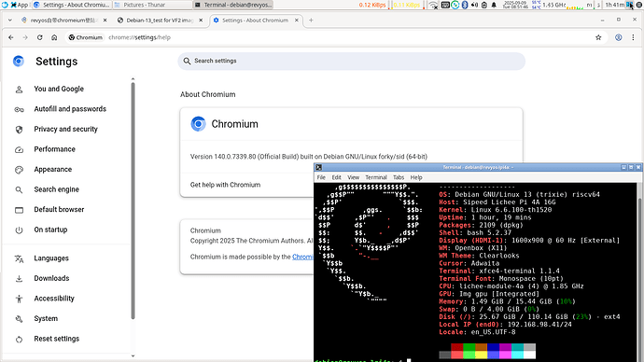644x362 pixels.
Task: Open You and Google settings
Action: (x=59, y=89)
